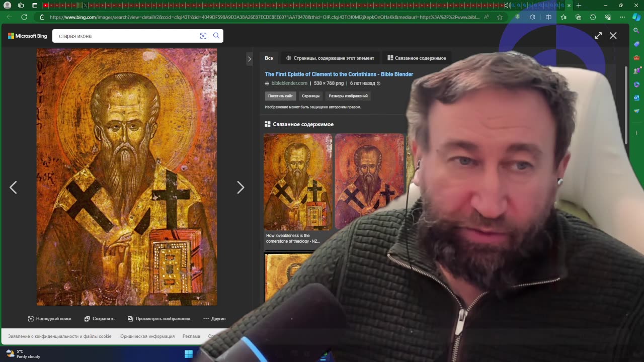This screenshot has height=362, width=644.
Task: Select the 'Все' tab
Action: coord(269,58)
